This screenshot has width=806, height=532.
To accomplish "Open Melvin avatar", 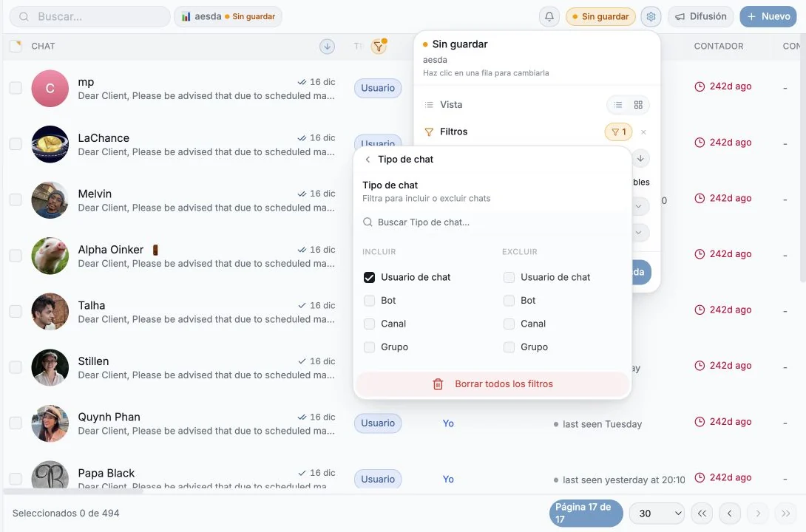I will [x=50, y=200].
